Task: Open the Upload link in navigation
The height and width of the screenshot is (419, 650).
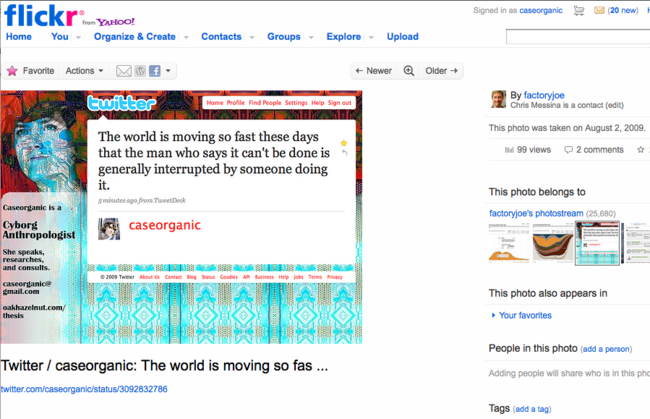Action: (403, 36)
